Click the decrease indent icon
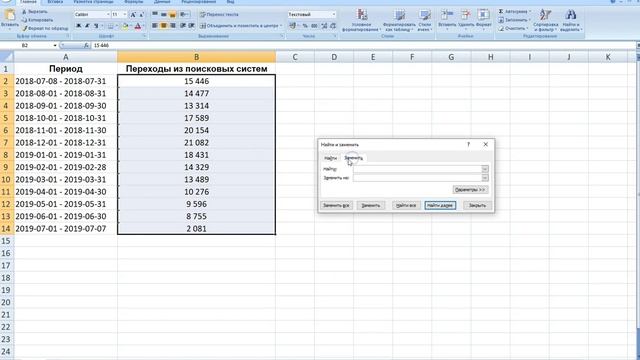The image size is (640, 360). coord(183,26)
